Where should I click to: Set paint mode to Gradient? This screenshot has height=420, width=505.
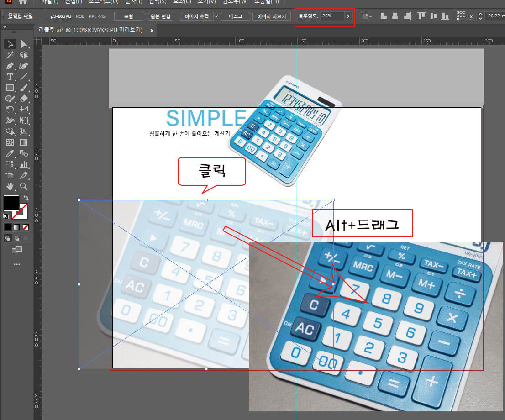click(x=17, y=227)
